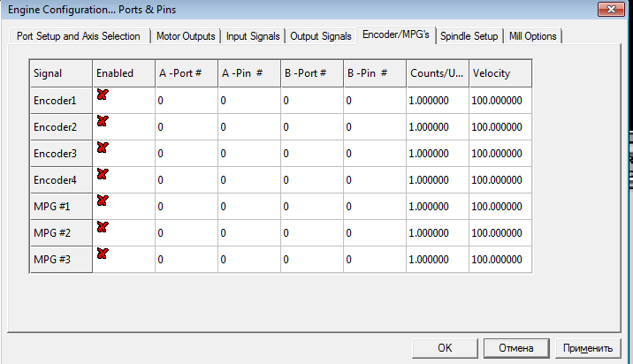633x364 pixels.
Task: Click MPG #3 enabled red X icon
Action: pos(103,254)
